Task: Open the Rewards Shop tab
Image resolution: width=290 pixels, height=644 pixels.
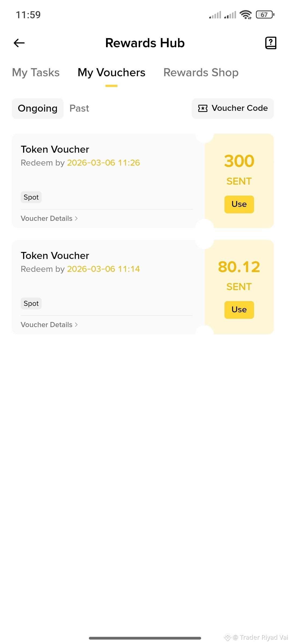Action: (x=201, y=72)
